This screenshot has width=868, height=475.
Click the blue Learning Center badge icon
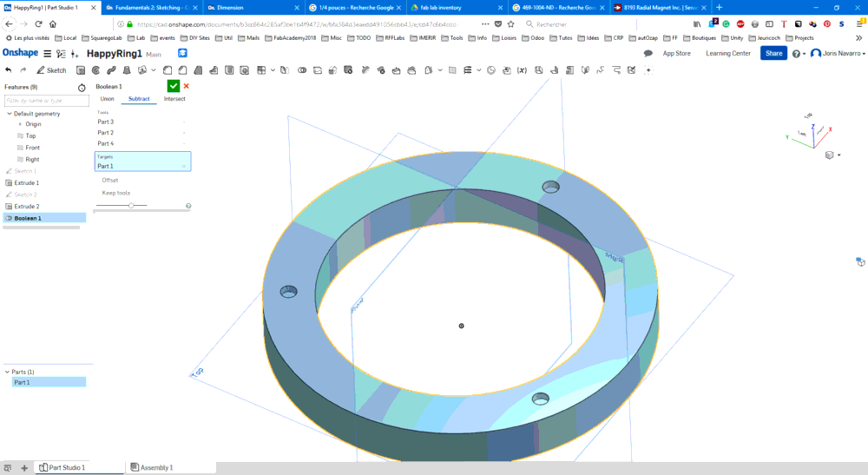tap(182, 53)
